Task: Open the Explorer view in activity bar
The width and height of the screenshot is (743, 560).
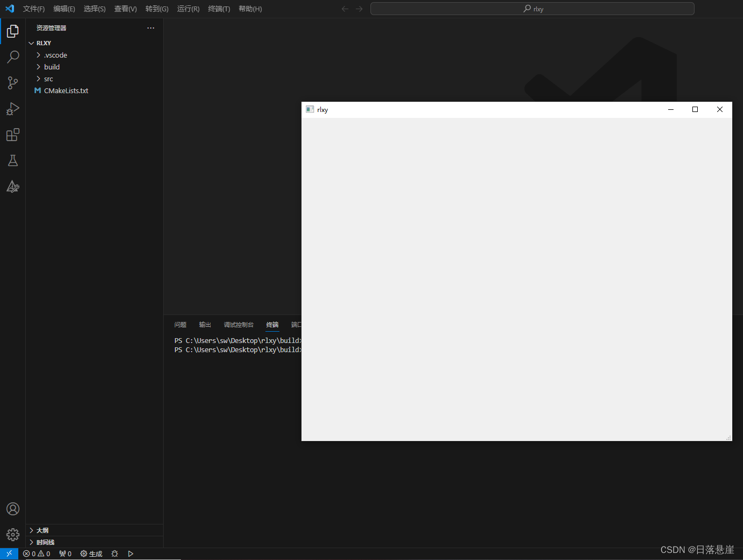Action: point(13,31)
